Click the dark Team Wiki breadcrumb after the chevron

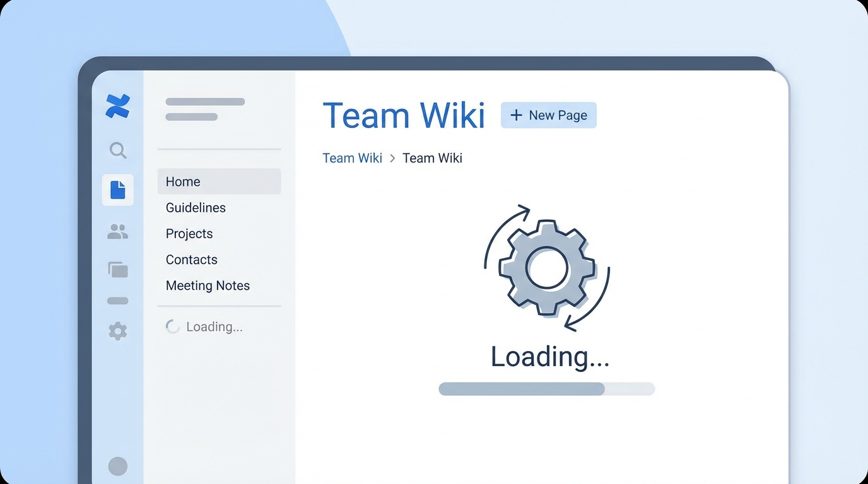(x=432, y=158)
